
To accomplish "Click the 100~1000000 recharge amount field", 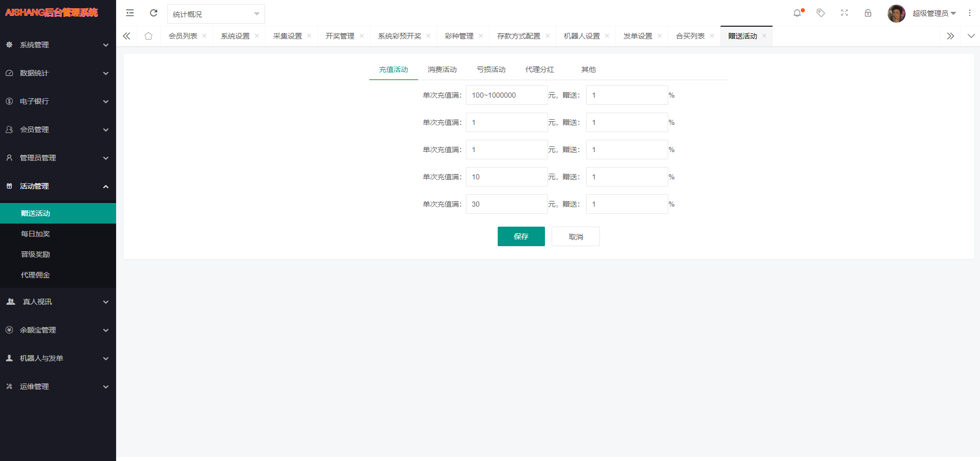I will tap(506, 95).
